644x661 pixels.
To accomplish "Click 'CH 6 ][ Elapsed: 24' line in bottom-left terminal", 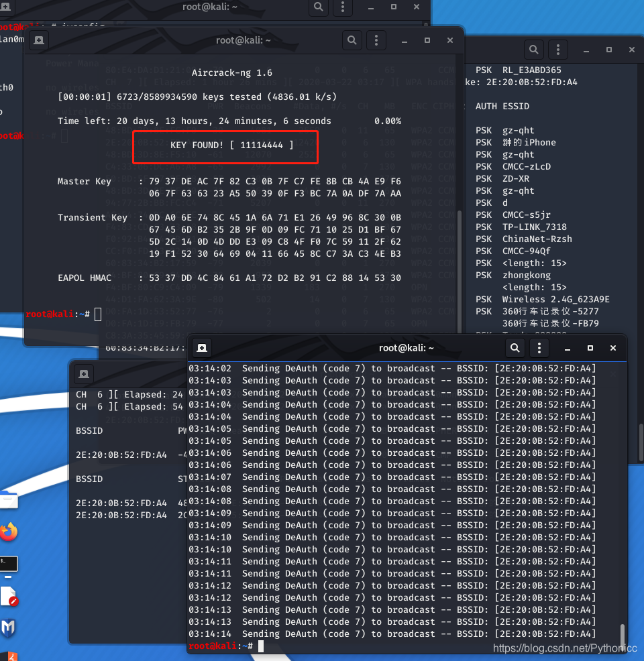I will 129,395.
